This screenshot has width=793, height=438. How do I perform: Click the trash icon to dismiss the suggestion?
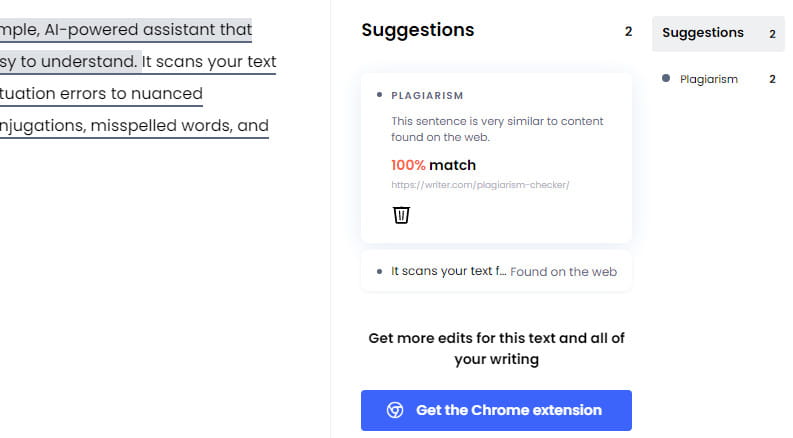click(x=401, y=215)
